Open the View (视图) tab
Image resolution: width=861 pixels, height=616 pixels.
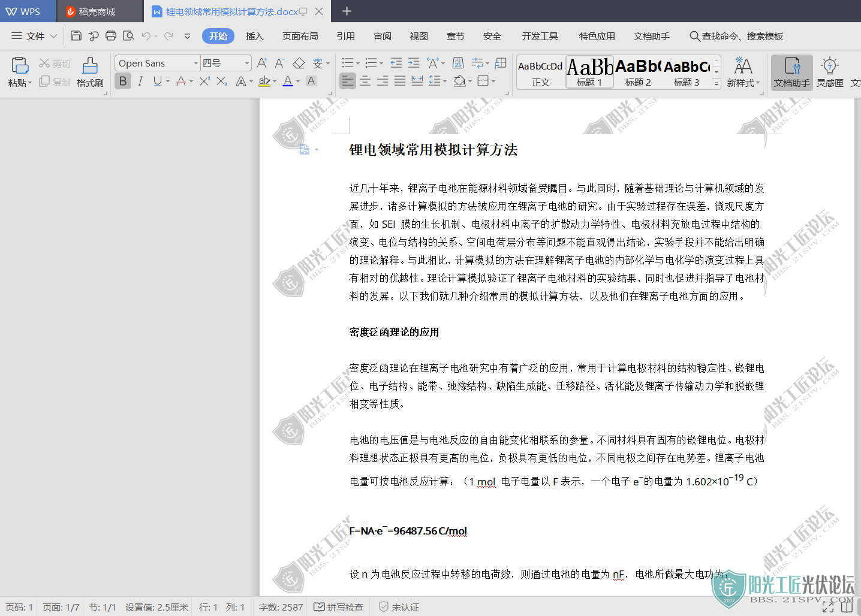419,36
